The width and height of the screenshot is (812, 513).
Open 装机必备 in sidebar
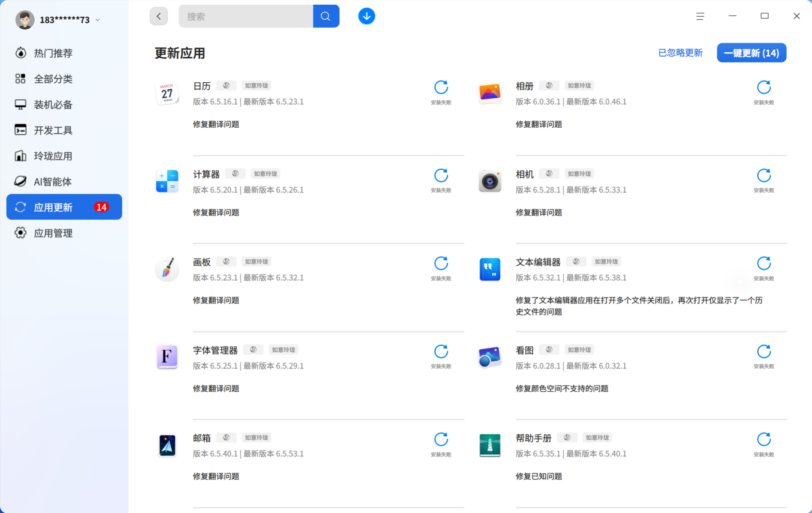(x=64, y=105)
